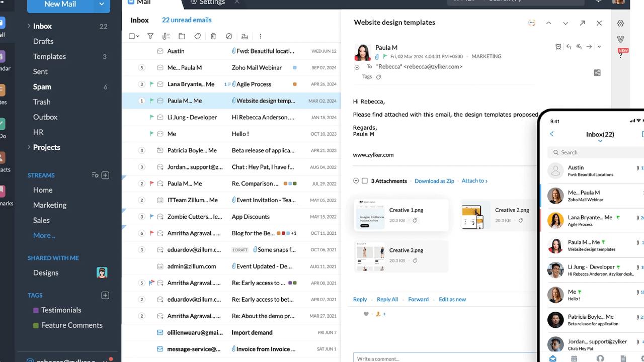Screen dimensions: 644x362
Task: Open the Filter emails icon
Action: pyautogui.click(x=150, y=36)
